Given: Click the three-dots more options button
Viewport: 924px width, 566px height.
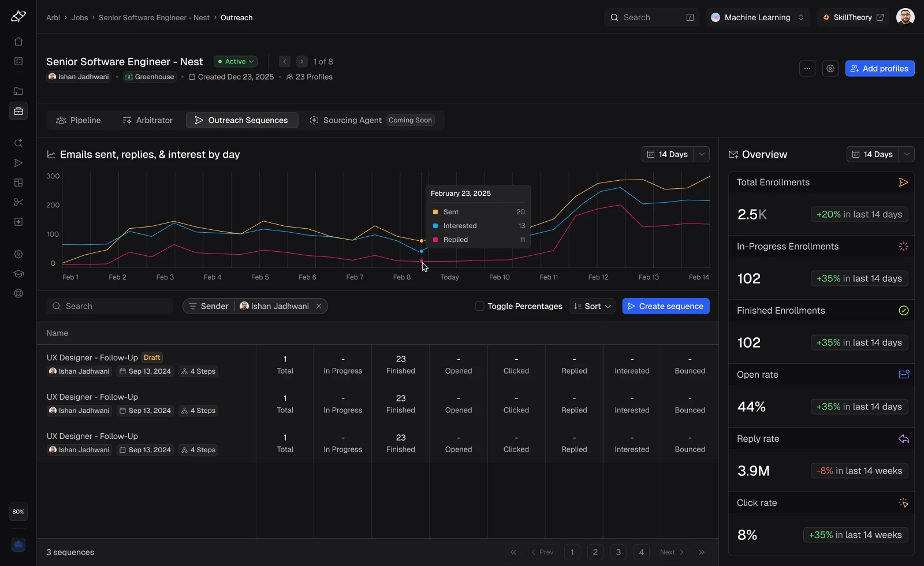Looking at the screenshot, I should pos(807,68).
